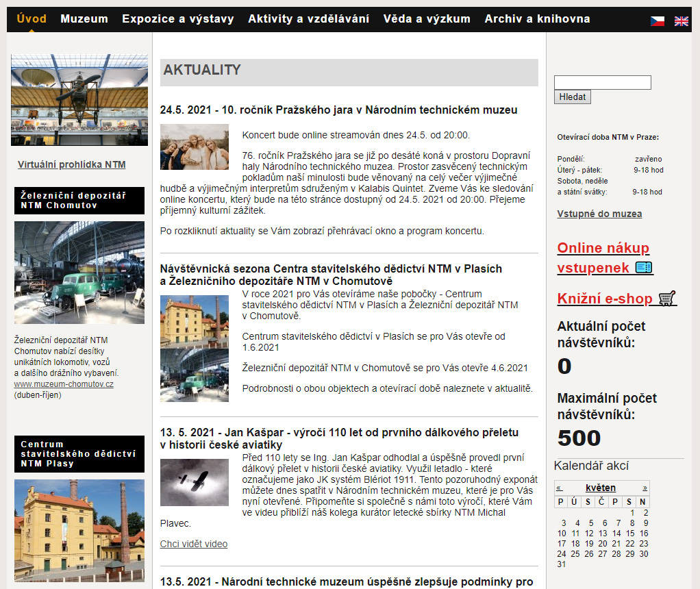Click Plasy yellow building sidebar photo

pyautogui.click(x=79, y=531)
